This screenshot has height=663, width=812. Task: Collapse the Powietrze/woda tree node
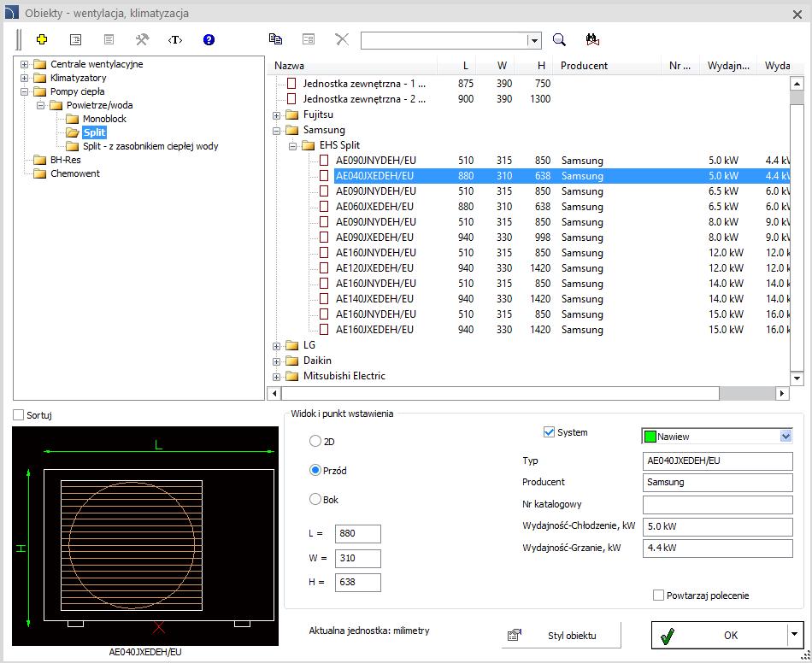pyautogui.click(x=40, y=106)
